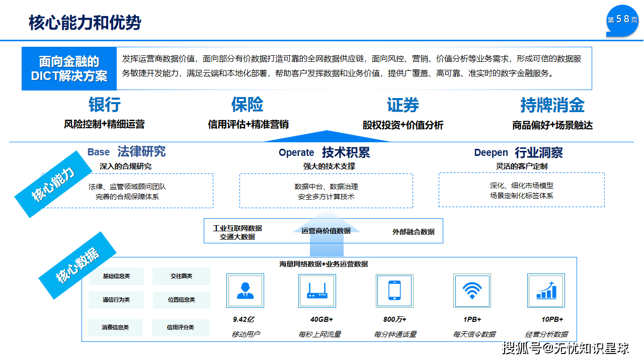644x362 pixels.
Task: Select the mobile user person icon
Action: (x=245, y=291)
